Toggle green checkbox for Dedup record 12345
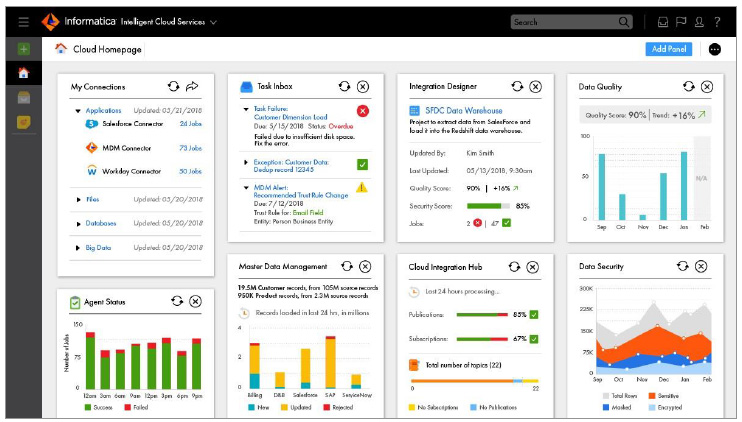 pyautogui.click(x=362, y=164)
